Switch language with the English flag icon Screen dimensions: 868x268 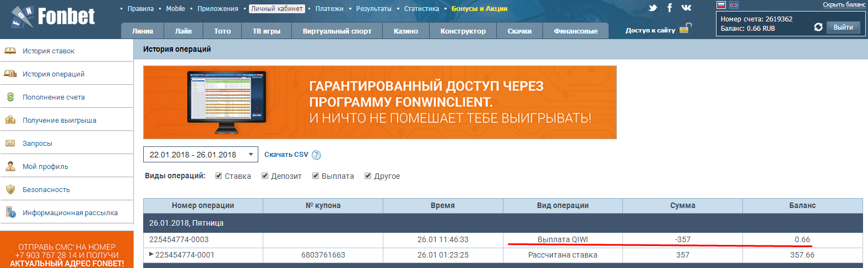coord(734,5)
